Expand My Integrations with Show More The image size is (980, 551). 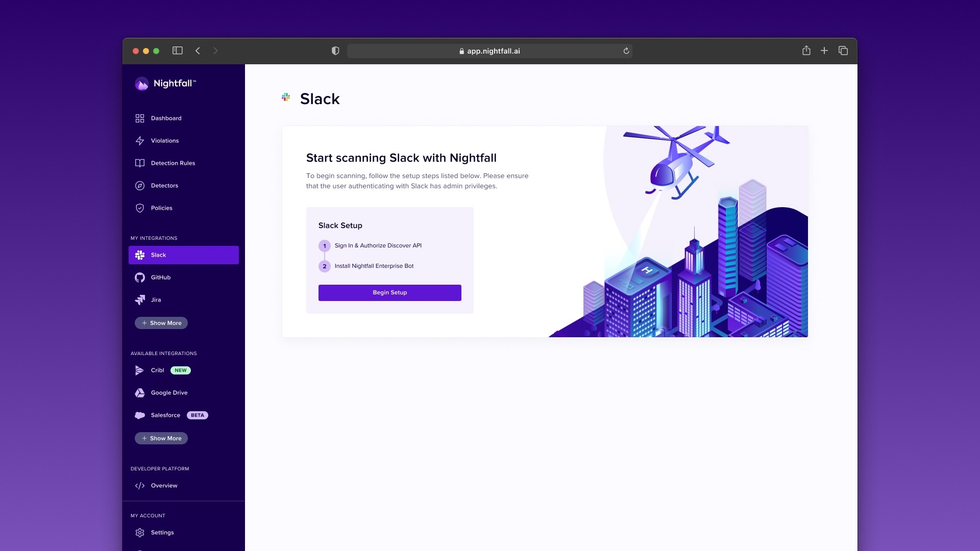pyautogui.click(x=161, y=323)
